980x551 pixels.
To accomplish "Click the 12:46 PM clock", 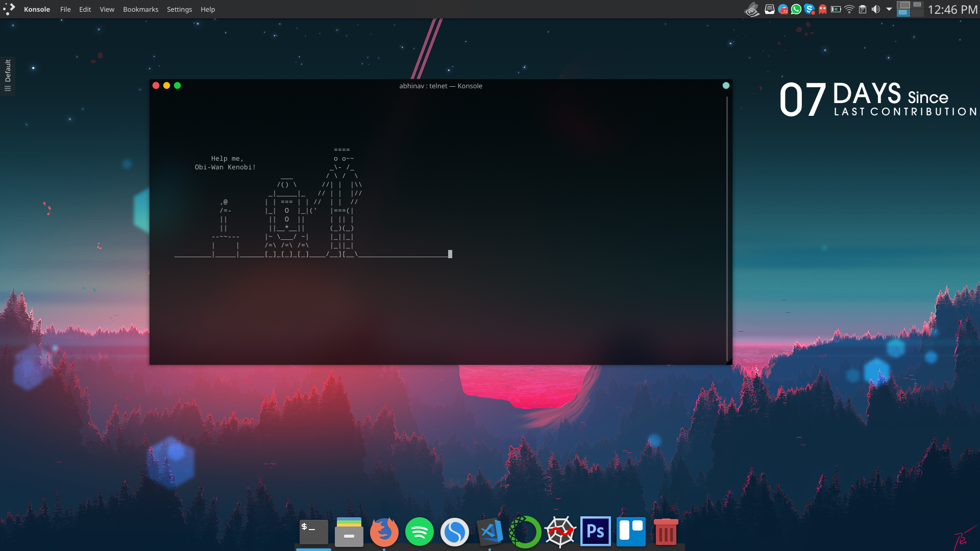I will tap(952, 10).
